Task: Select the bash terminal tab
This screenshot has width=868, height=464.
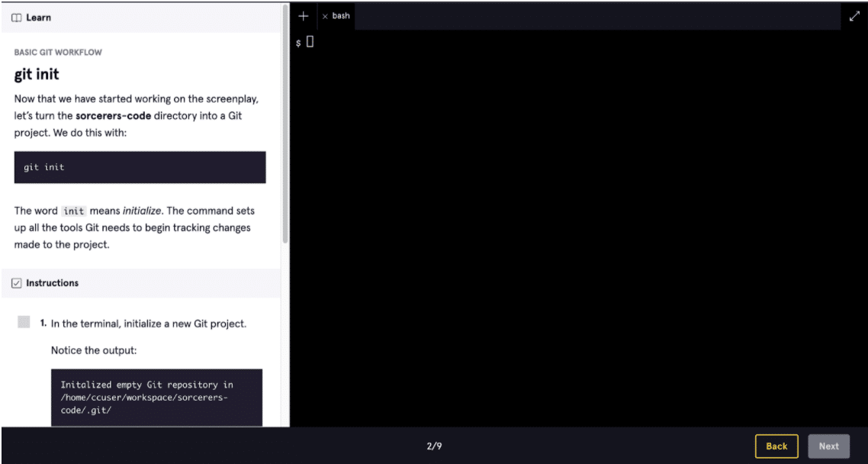Action: coord(340,15)
